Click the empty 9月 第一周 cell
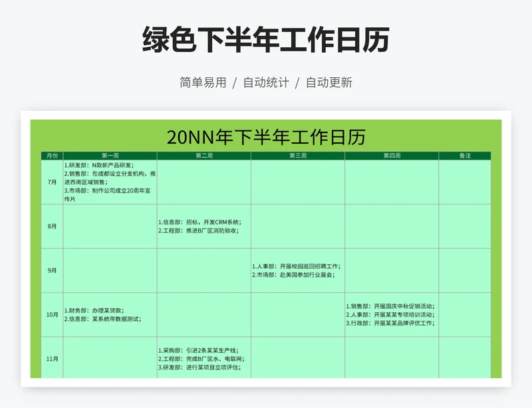The height and width of the screenshot is (408, 532). pos(110,270)
